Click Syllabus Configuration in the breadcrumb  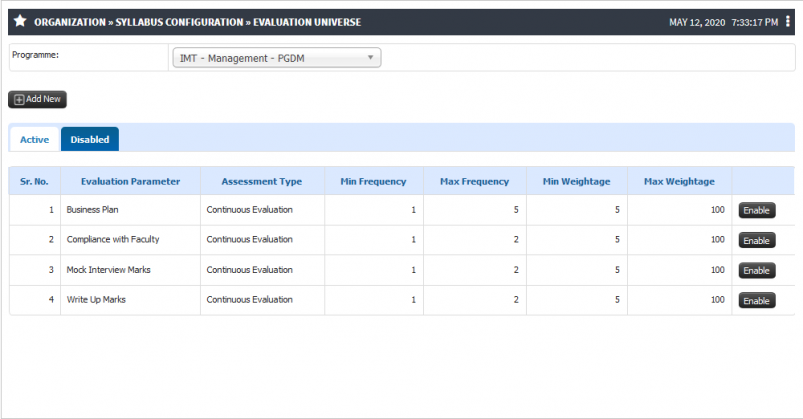tap(179, 22)
